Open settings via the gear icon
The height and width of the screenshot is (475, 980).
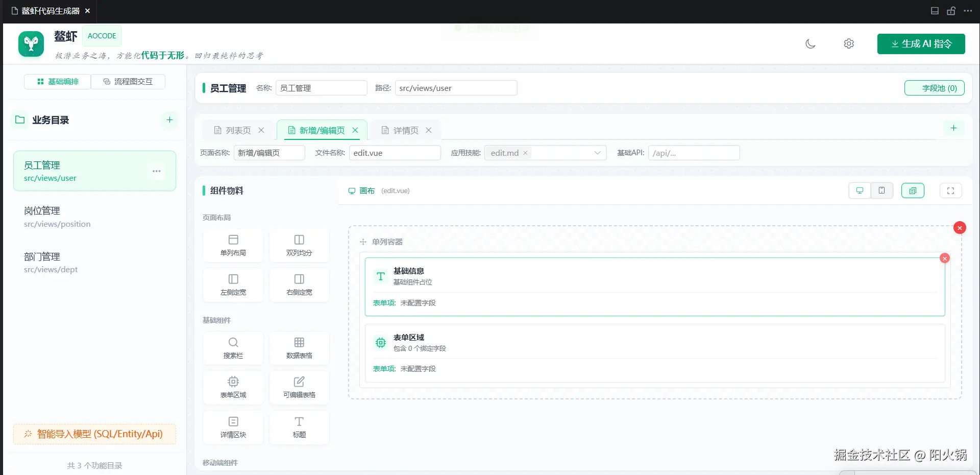[849, 44]
